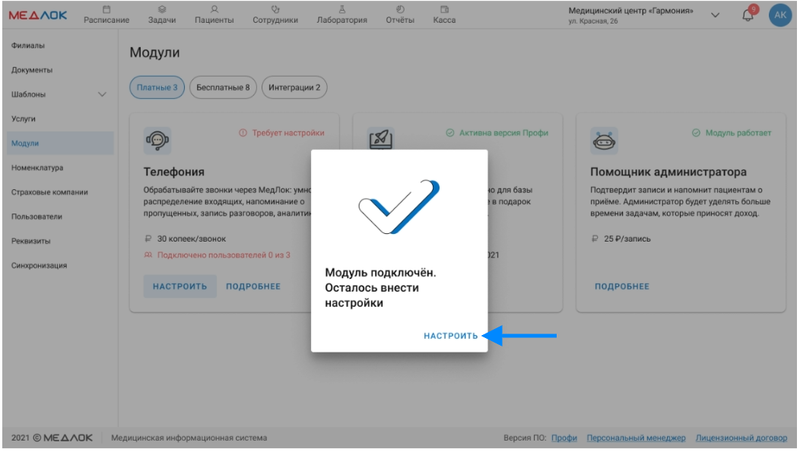
Task: Click Медицинская информационная система footer text
Action: (x=189, y=438)
